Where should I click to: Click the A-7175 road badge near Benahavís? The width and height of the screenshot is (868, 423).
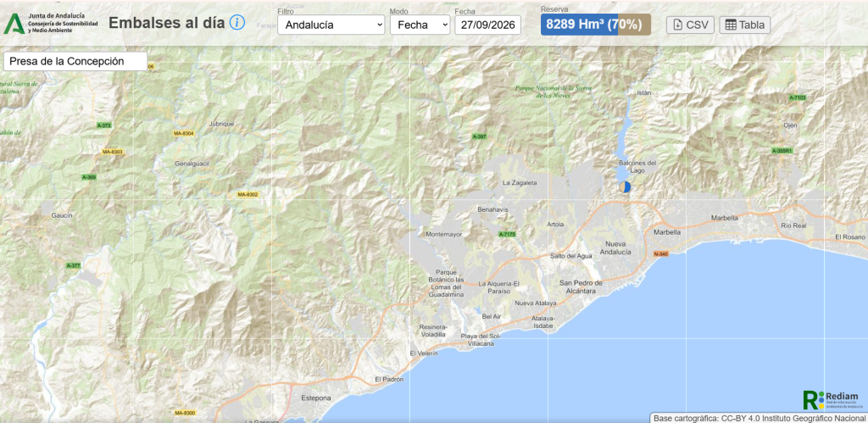tap(507, 235)
